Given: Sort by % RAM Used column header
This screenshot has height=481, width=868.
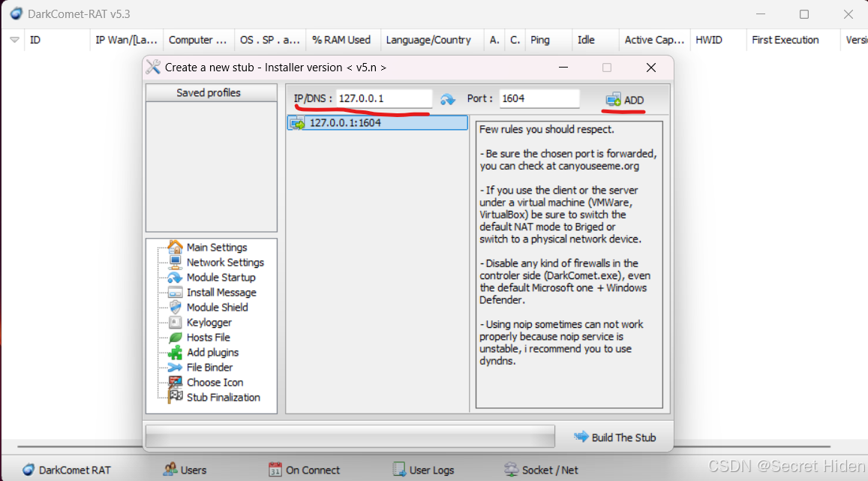Looking at the screenshot, I should click(x=342, y=40).
